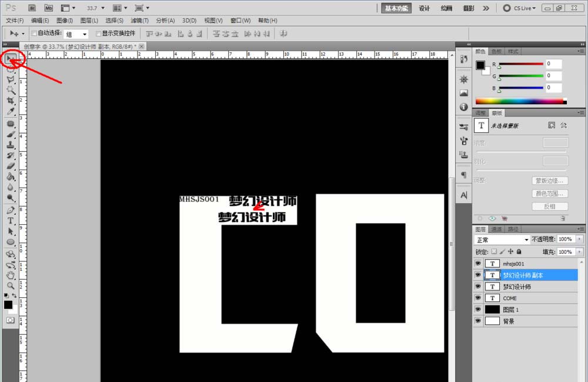Expand more workspaces chevron

pos(486,8)
